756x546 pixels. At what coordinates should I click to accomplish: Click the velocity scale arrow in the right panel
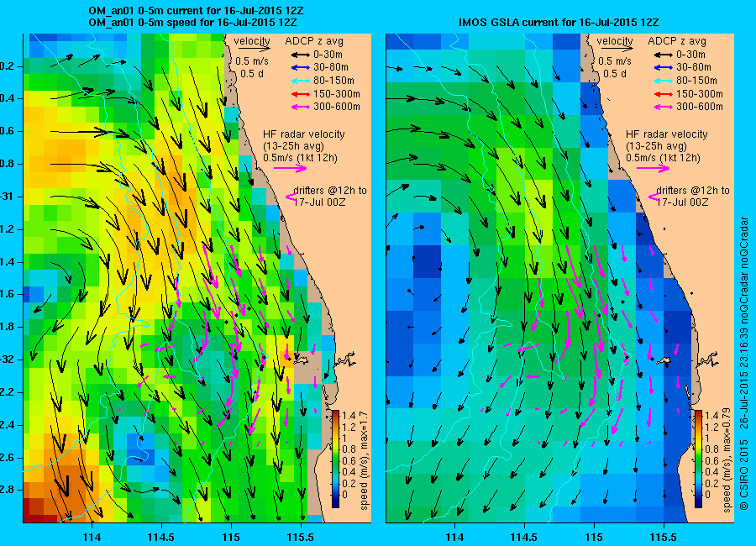[617, 49]
